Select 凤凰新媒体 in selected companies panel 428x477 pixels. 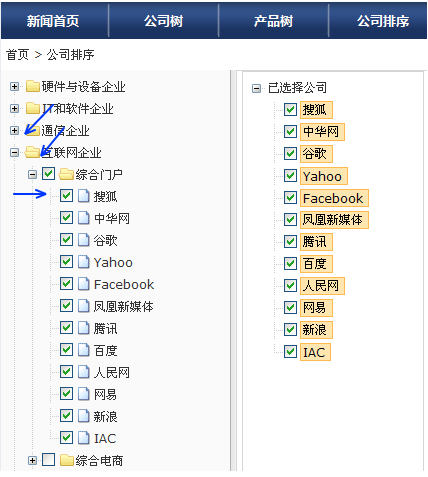334,220
